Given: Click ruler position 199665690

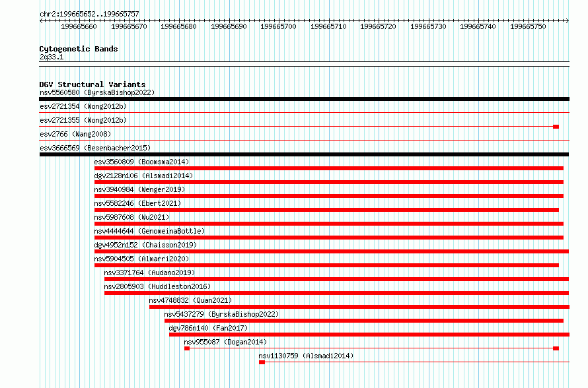Looking at the screenshot, I should (x=229, y=26).
